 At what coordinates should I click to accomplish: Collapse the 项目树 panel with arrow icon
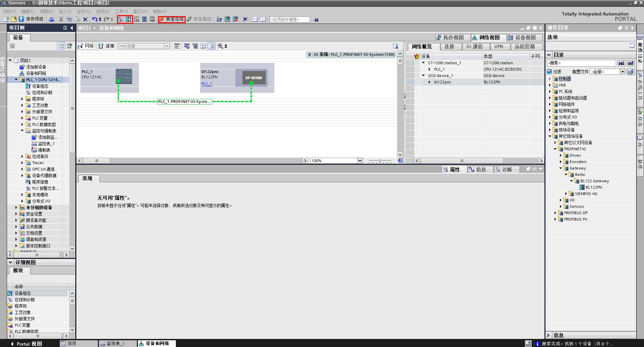pos(72,28)
